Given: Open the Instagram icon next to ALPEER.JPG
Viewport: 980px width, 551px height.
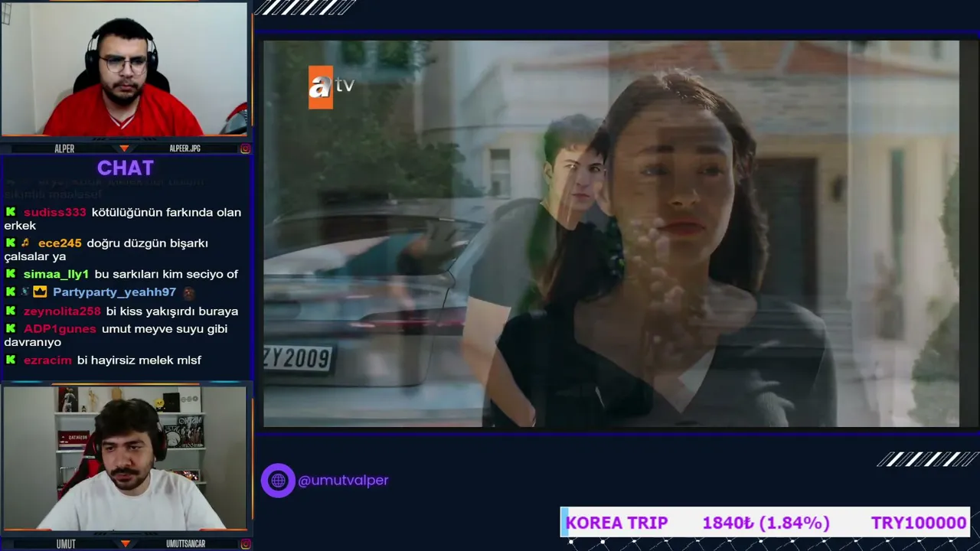Looking at the screenshot, I should pos(245,148).
